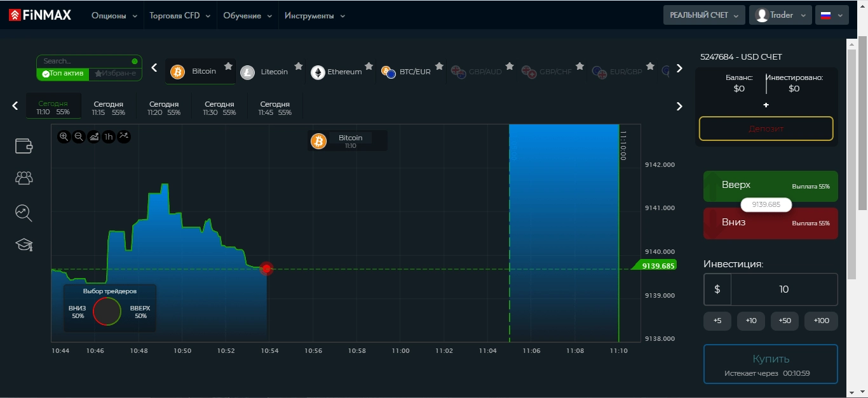Open the traders community sidebar icon

click(24, 178)
